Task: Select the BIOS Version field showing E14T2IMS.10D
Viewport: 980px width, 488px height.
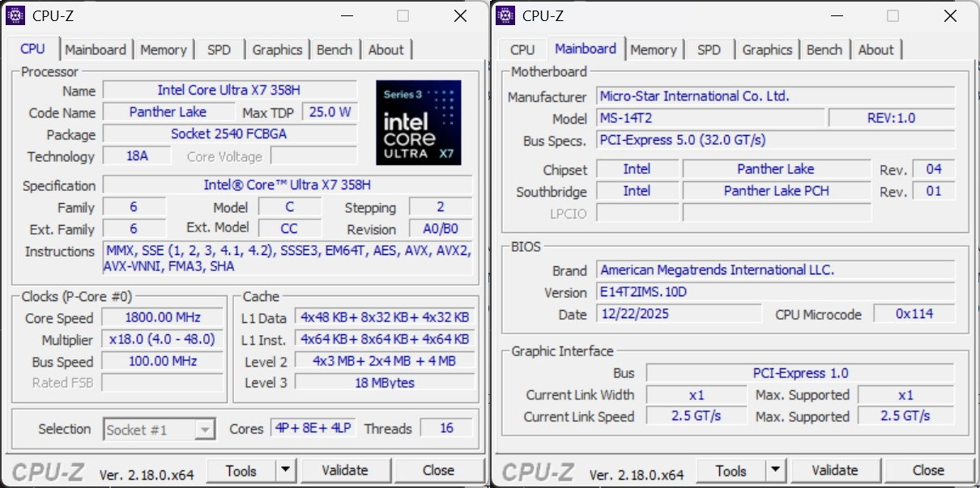Action: pos(775,292)
